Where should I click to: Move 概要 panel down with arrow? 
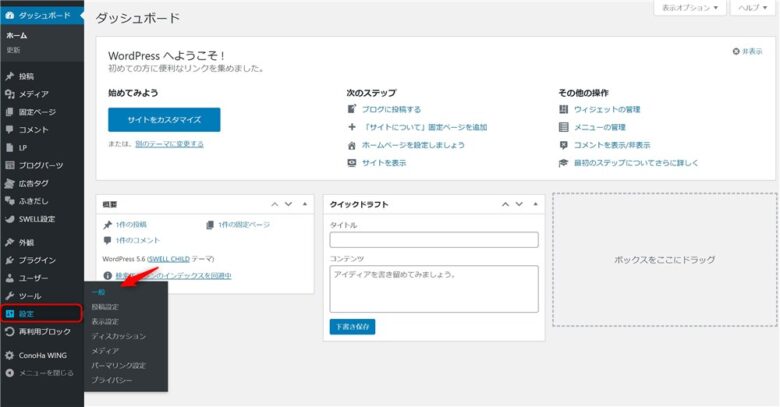pyautogui.click(x=289, y=204)
